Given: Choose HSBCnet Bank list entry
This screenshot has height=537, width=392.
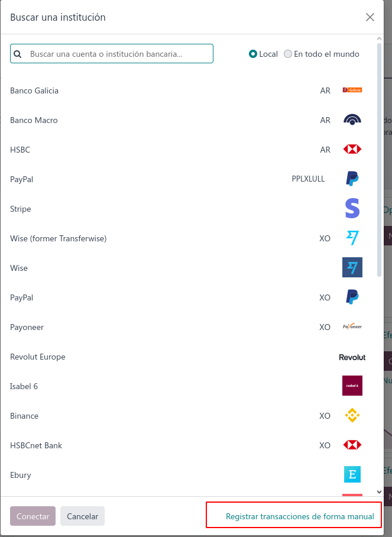Looking at the screenshot, I should click(186, 445).
